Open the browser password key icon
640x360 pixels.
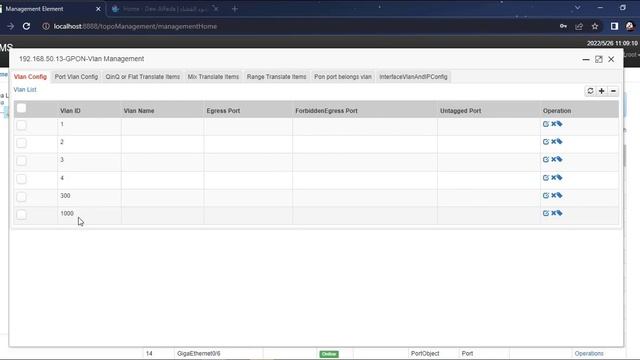coord(563,26)
